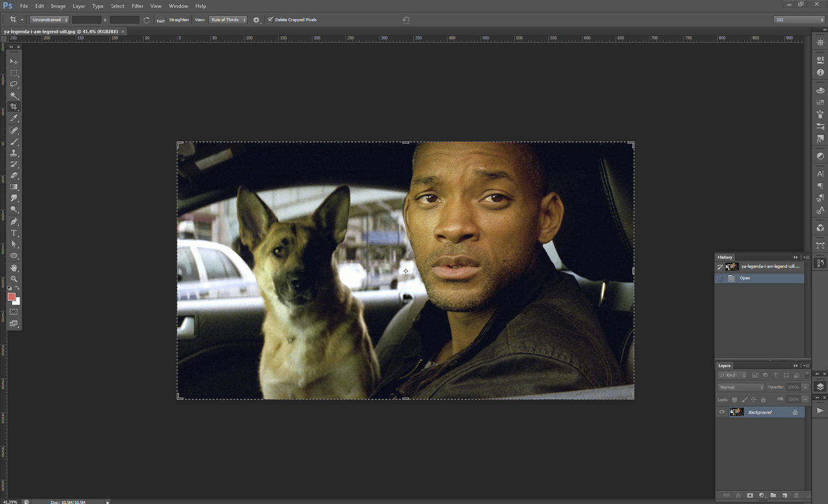
Task: Open the layer Kind filter dropdown
Action: (732, 375)
